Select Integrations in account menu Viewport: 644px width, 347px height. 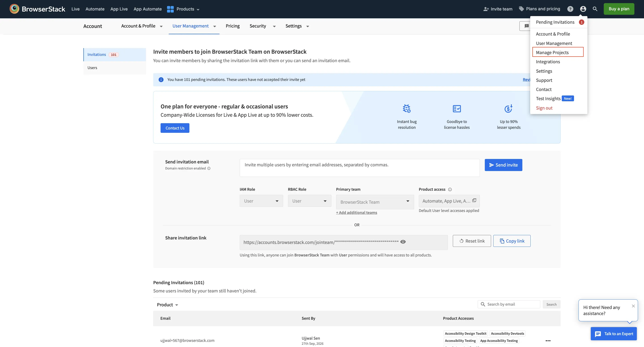click(548, 61)
